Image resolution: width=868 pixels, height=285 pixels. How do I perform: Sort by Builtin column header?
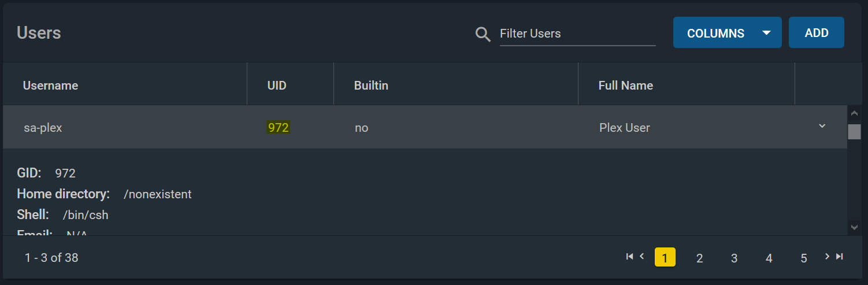(x=371, y=86)
